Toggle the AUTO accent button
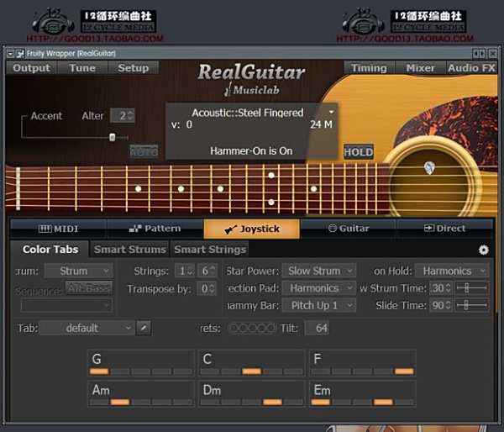Viewport: 504px width, 432px height. coord(144,151)
